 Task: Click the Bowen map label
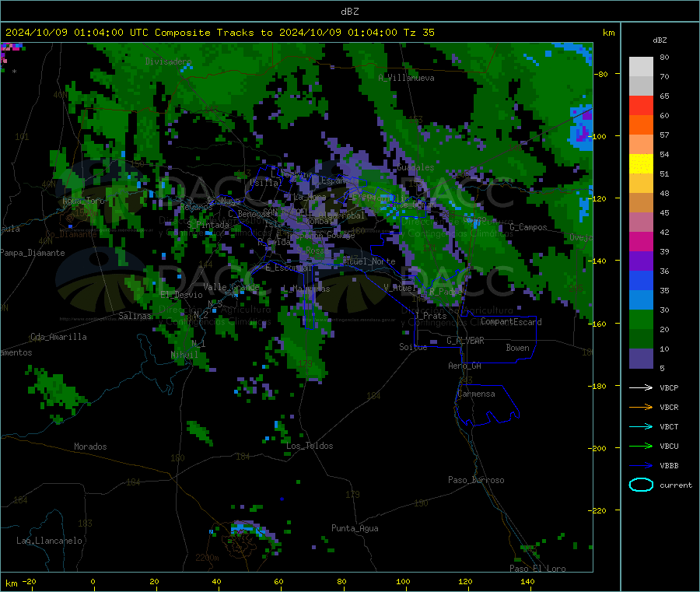click(x=517, y=348)
